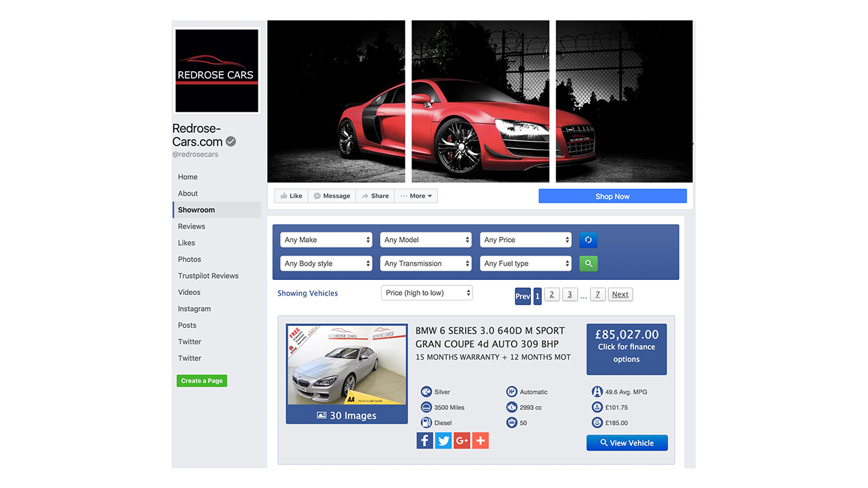
Task: Share listing on Facebook icon
Action: point(425,441)
